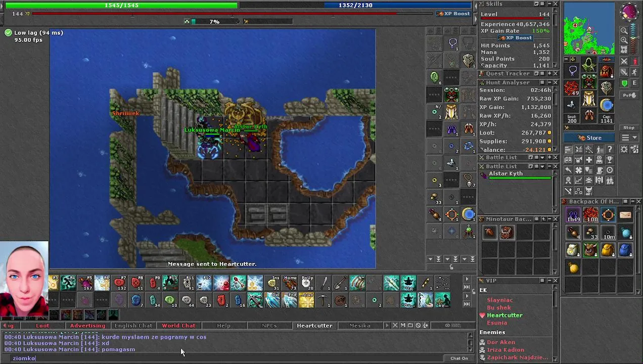Click the ring item in Backpack Of H

coord(608,216)
